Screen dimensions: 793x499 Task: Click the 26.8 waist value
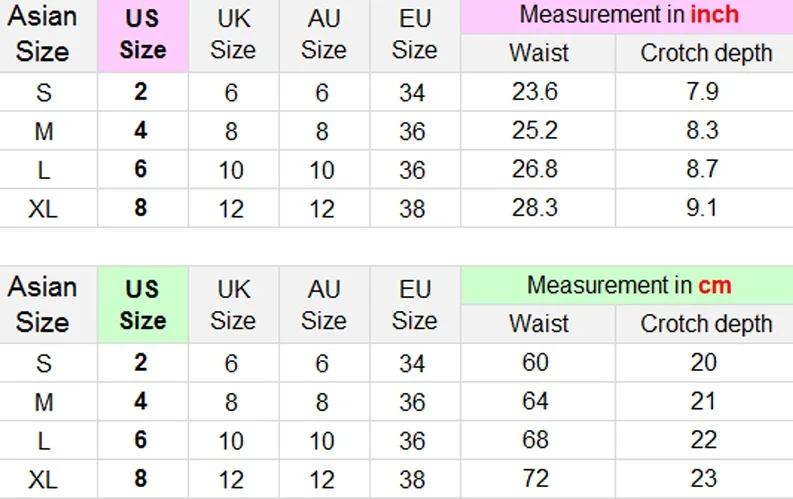coord(535,169)
